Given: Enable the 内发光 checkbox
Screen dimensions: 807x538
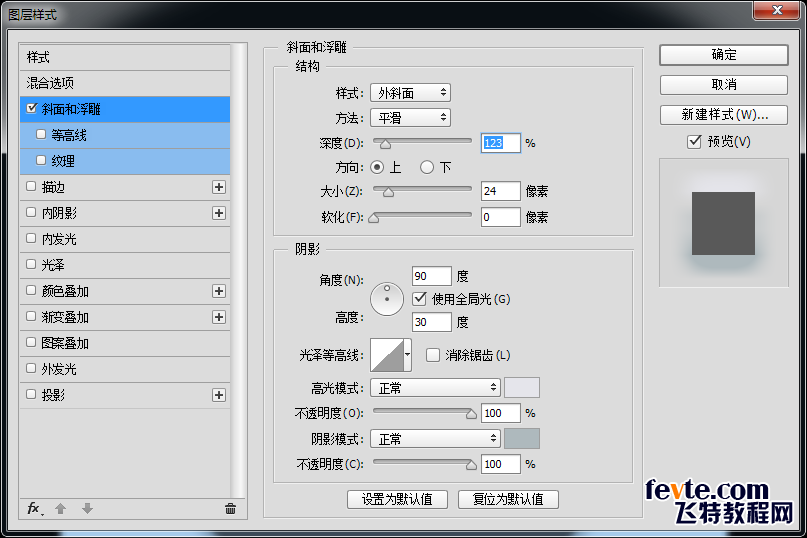Looking at the screenshot, I should pyautogui.click(x=31, y=238).
